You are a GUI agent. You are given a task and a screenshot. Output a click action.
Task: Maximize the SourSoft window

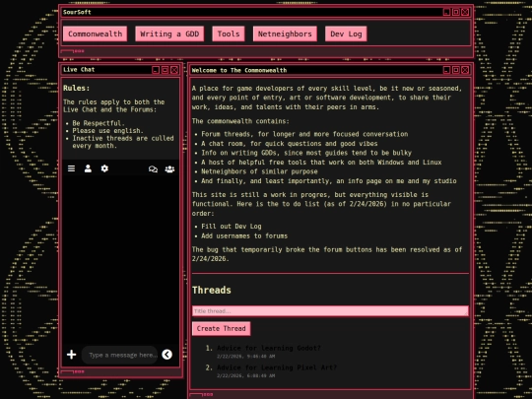coord(456,12)
